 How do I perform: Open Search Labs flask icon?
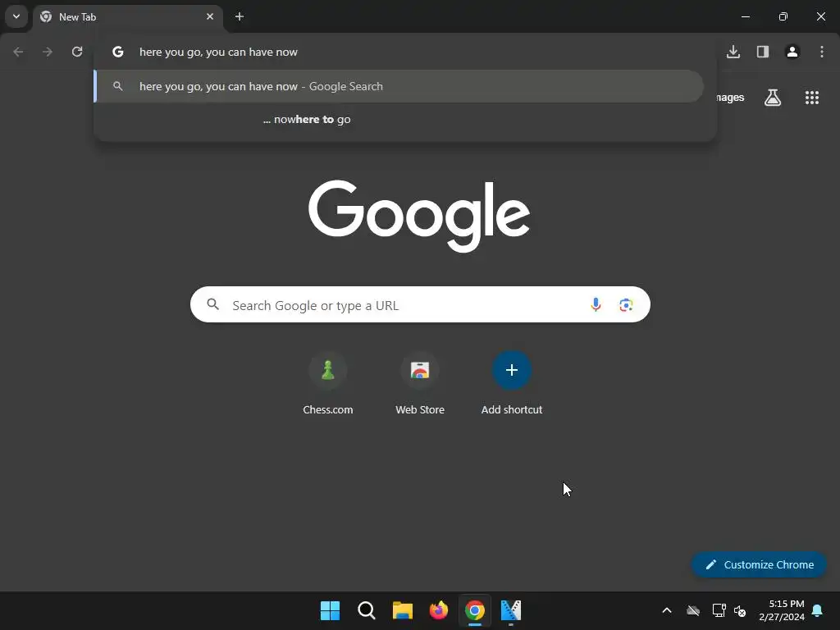point(773,98)
